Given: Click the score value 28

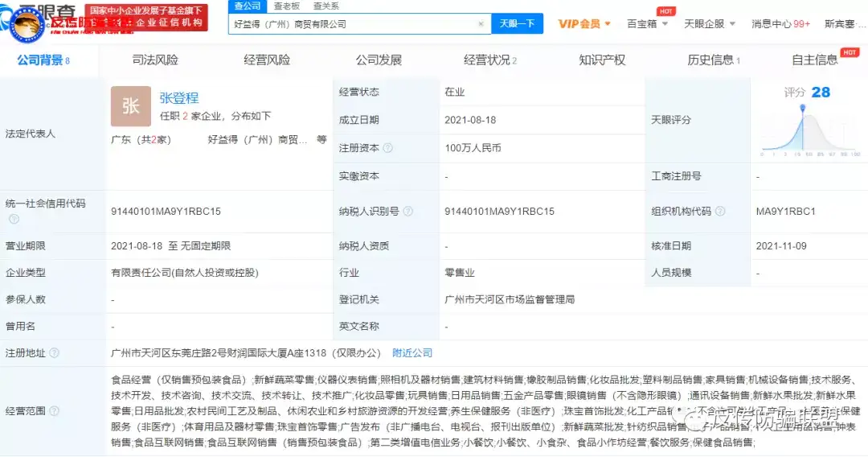Looking at the screenshot, I should tap(821, 92).
